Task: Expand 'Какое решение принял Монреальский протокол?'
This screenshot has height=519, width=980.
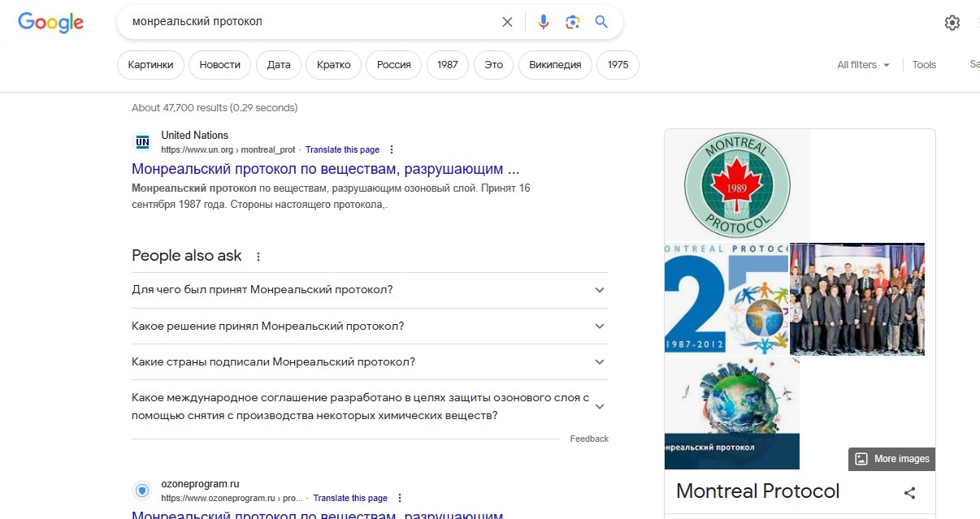Action: point(370,326)
